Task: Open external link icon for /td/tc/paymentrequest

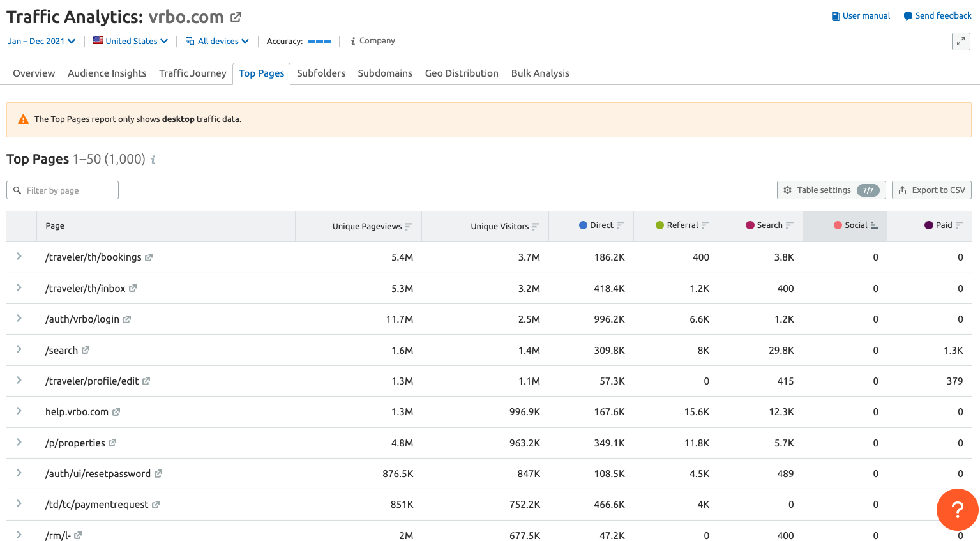Action: pos(156,505)
